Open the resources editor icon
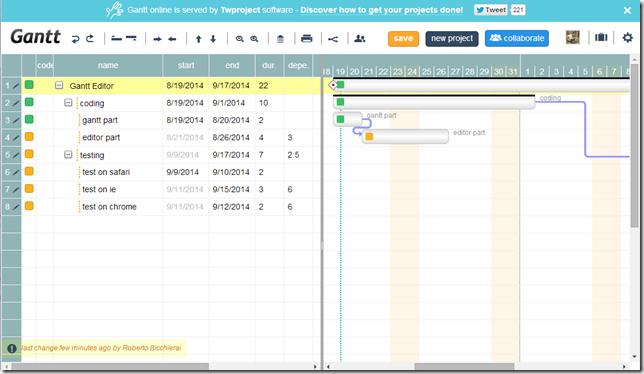The image size is (644, 374). click(360, 39)
